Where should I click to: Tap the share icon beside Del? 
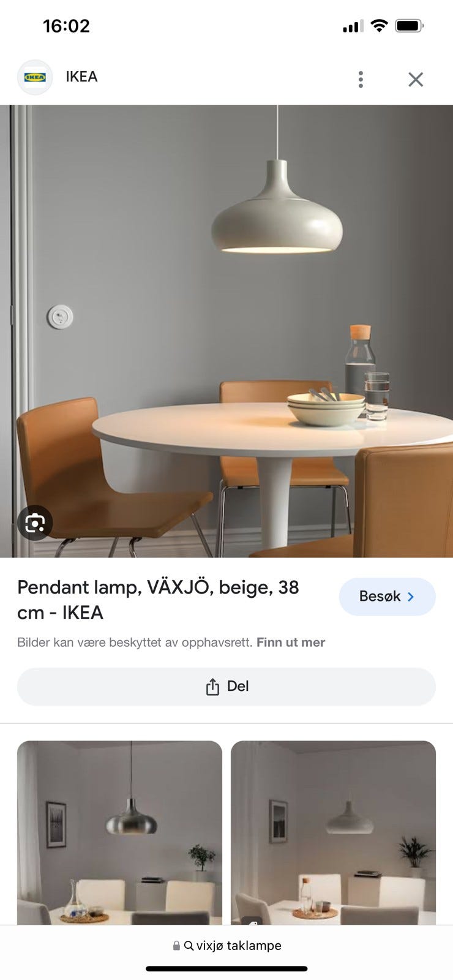click(x=212, y=687)
